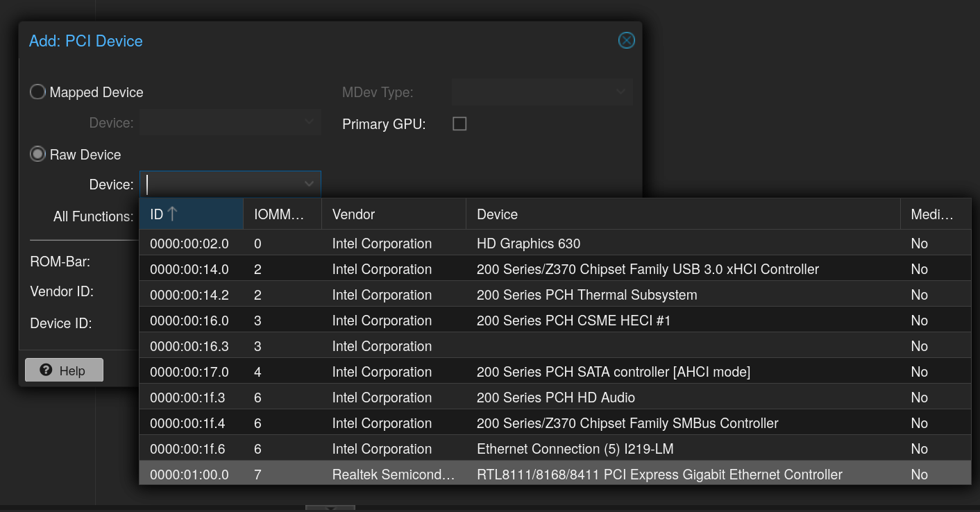Choose the PCH SATA controller AHCI entry
The width and height of the screenshot is (980, 512).
tap(613, 372)
